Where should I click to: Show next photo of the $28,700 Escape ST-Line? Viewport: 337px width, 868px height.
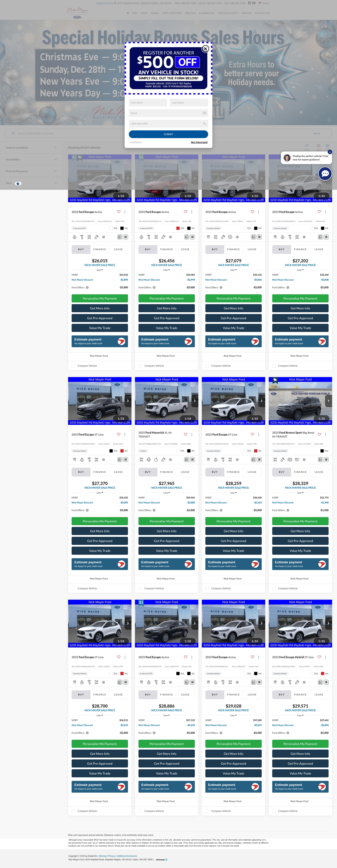(128, 623)
